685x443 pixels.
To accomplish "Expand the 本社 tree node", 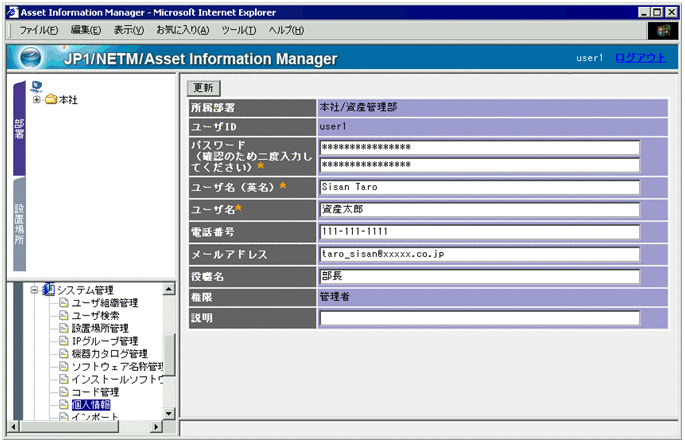I will coord(37,99).
